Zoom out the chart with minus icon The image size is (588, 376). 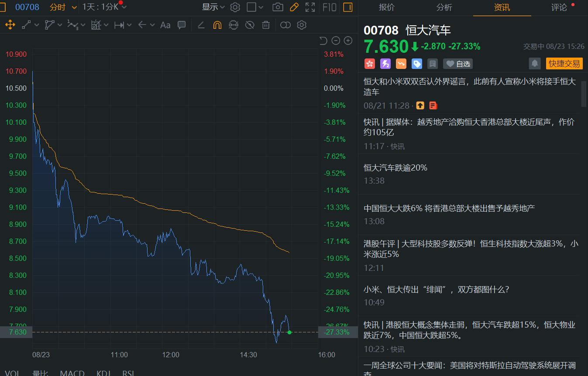(x=336, y=41)
